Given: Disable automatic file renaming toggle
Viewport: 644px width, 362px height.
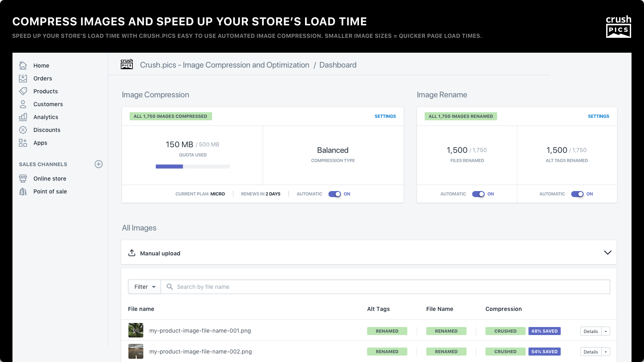Looking at the screenshot, I should pos(478,194).
